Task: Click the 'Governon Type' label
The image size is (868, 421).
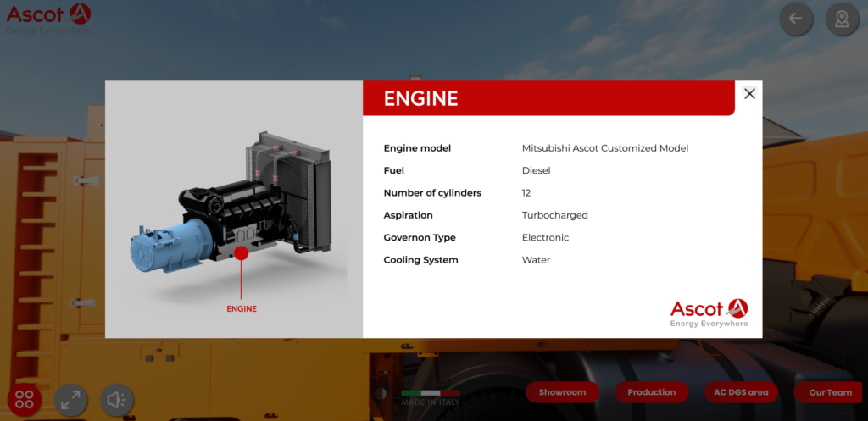Action: point(420,237)
